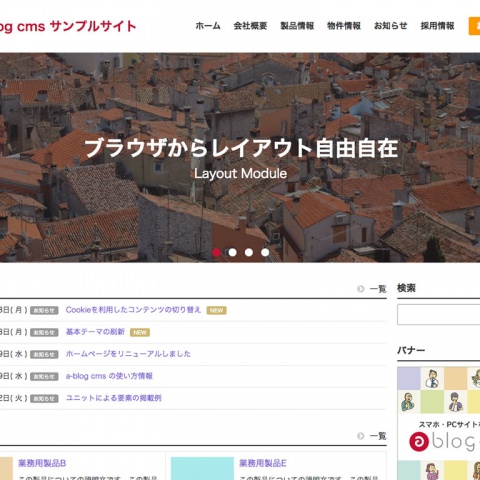The width and height of the screenshot is (480, 480).
Task: Open the ホームページをリニューアルしました link
Action: (x=128, y=354)
